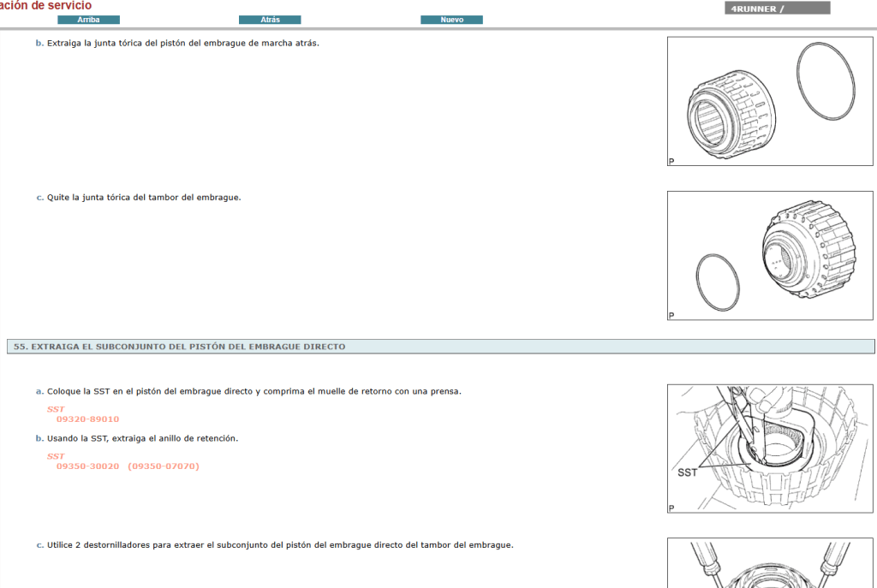Click step text 'Coloque la SST en el pistón'

point(254,391)
